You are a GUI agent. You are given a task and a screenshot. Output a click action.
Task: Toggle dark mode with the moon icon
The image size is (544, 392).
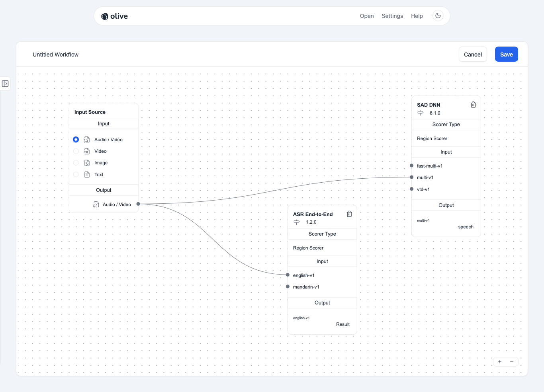click(x=438, y=16)
